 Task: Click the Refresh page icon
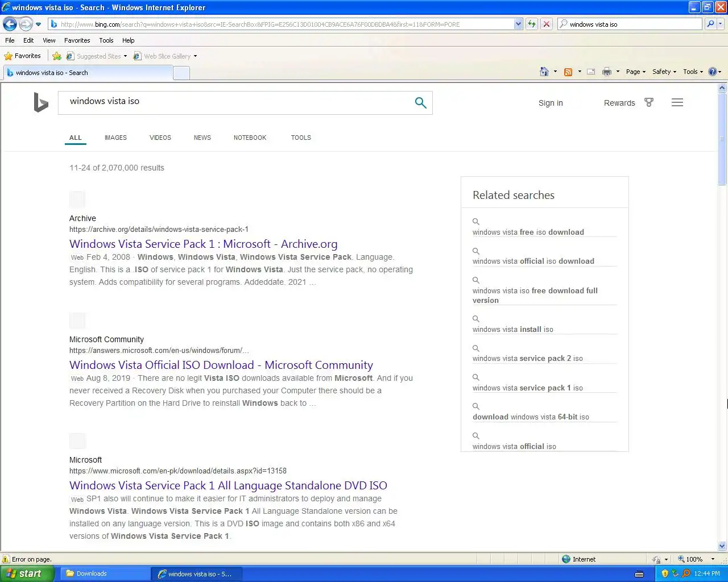(x=532, y=24)
